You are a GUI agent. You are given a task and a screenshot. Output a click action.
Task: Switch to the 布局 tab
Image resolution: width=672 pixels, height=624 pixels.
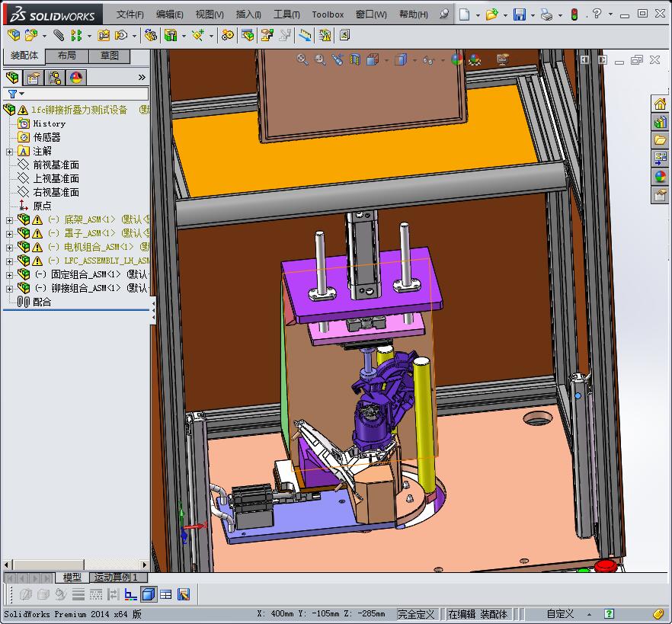tap(66, 56)
